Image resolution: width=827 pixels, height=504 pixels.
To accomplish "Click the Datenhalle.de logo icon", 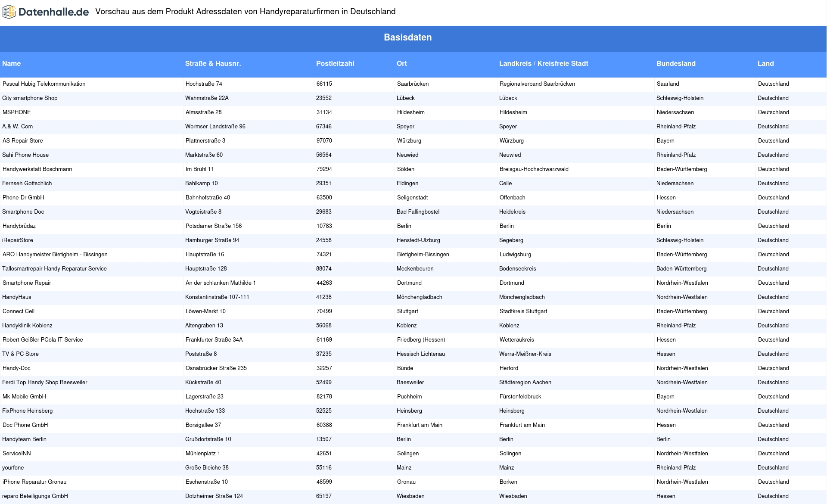I will [x=9, y=12].
